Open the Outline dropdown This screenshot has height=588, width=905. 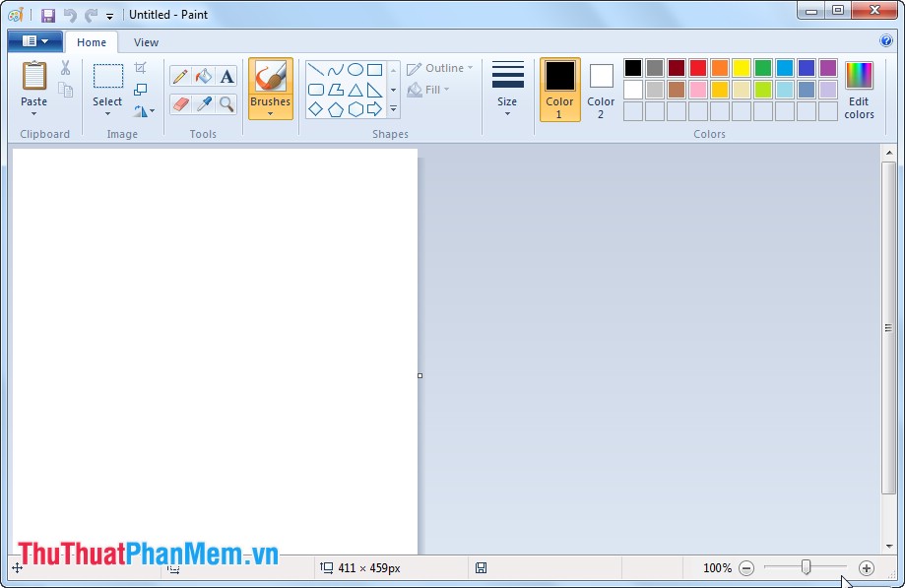tap(439, 68)
